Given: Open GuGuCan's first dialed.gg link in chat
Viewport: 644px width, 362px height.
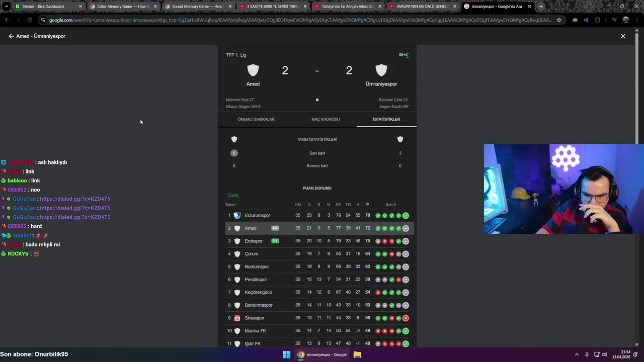Looking at the screenshot, I should [75, 199].
